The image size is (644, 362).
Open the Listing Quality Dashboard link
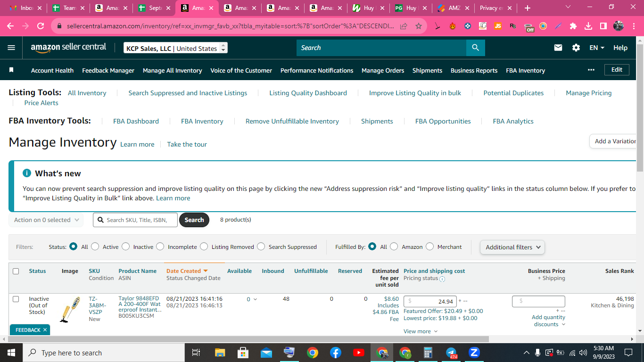click(308, 93)
